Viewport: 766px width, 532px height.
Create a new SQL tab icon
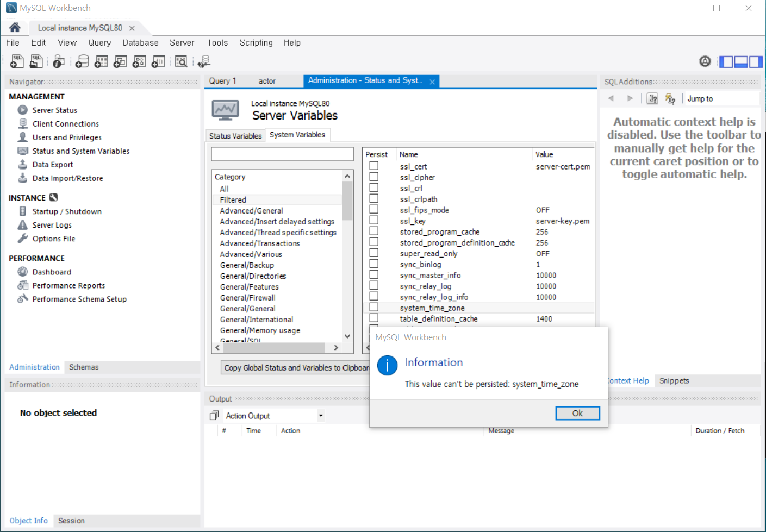17,61
